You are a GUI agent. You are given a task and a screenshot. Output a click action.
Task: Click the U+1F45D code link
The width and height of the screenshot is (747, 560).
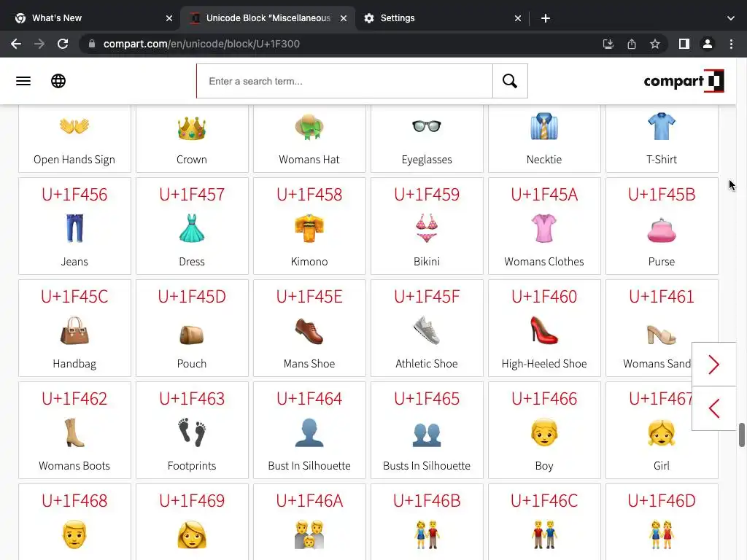point(192,297)
